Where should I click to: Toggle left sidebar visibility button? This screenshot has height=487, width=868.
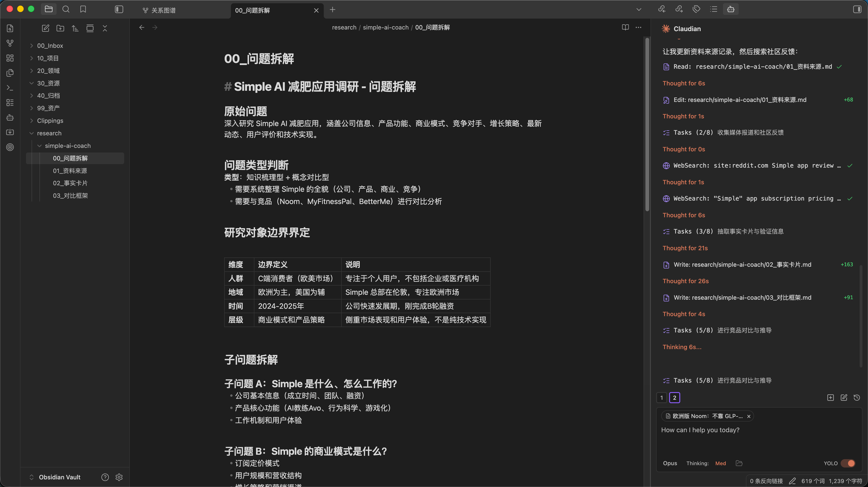click(x=119, y=10)
